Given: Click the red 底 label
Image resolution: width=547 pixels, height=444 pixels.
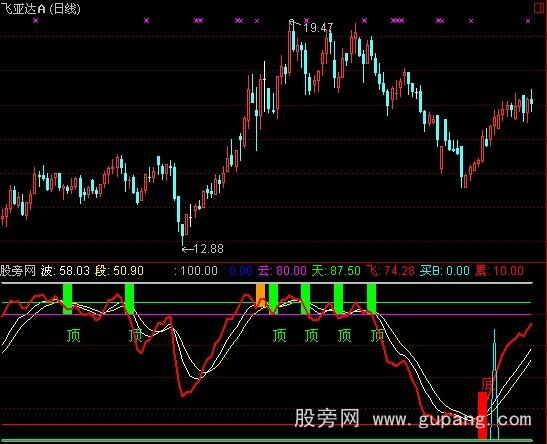Looking at the screenshot, I should pos(488,384).
